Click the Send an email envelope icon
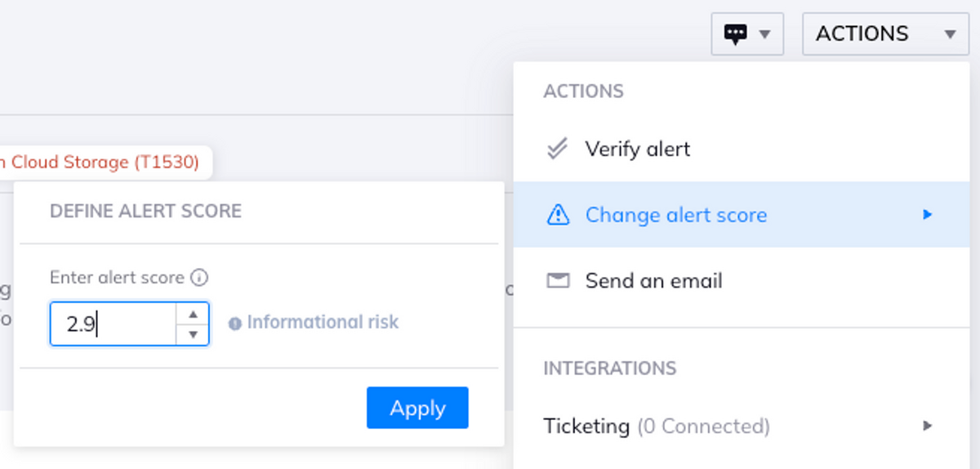 (x=557, y=281)
